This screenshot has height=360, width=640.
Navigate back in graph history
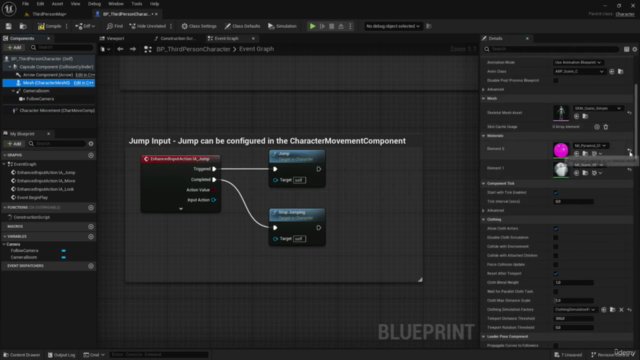(120, 49)
